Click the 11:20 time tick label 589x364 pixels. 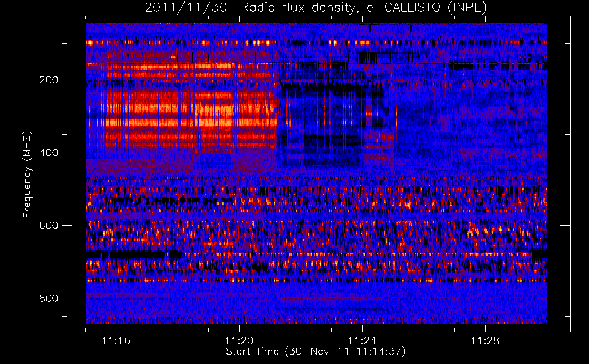(239, 341)
